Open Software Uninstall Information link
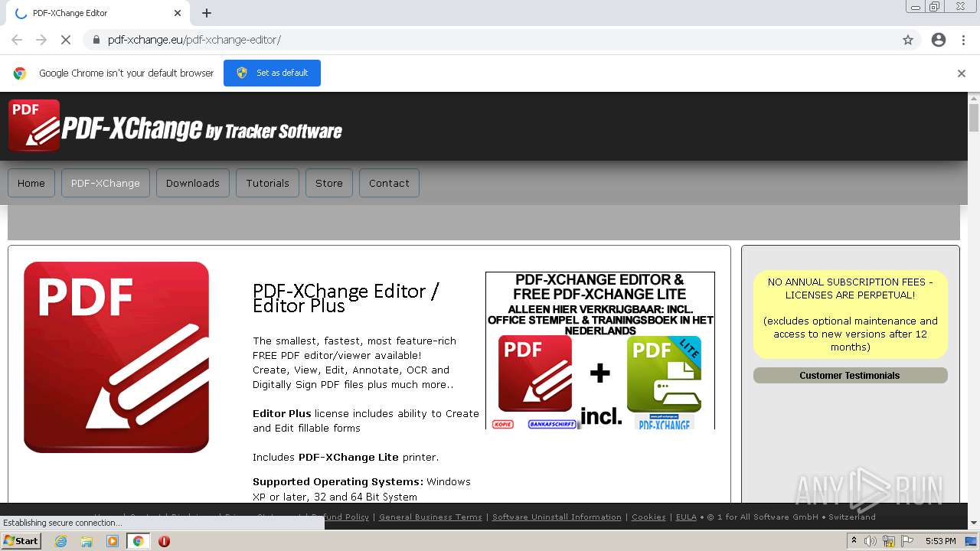Screen dimensions: 980x551 [x=557, y=517]
